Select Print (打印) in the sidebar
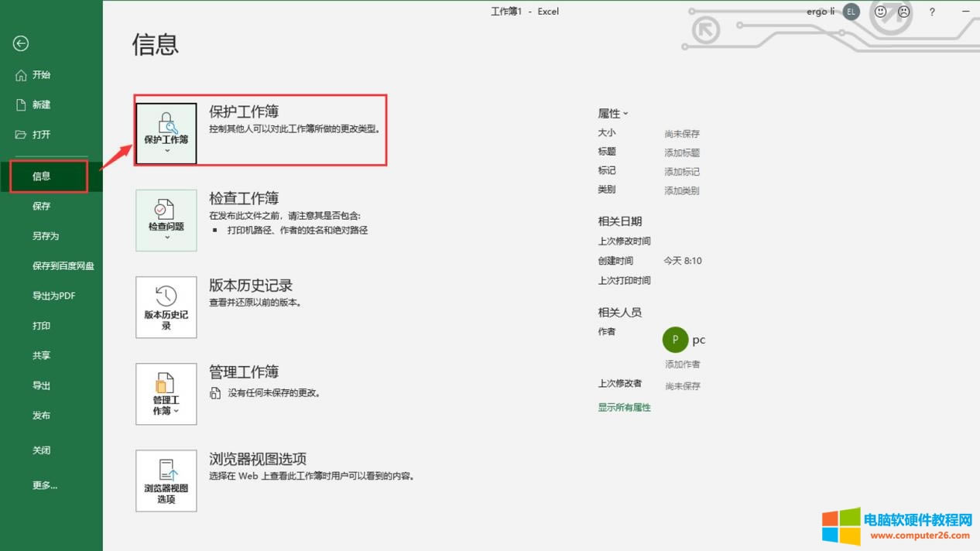The image size is (980, 551). [41, 326]
